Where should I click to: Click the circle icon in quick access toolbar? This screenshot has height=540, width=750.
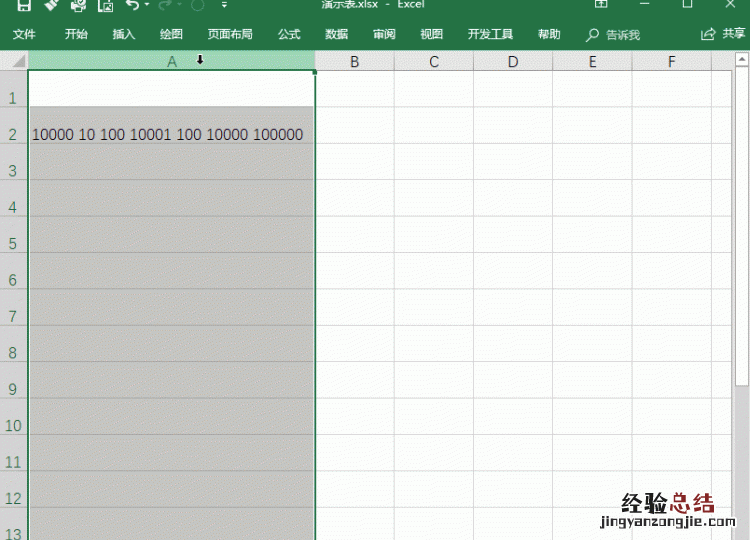198,5
